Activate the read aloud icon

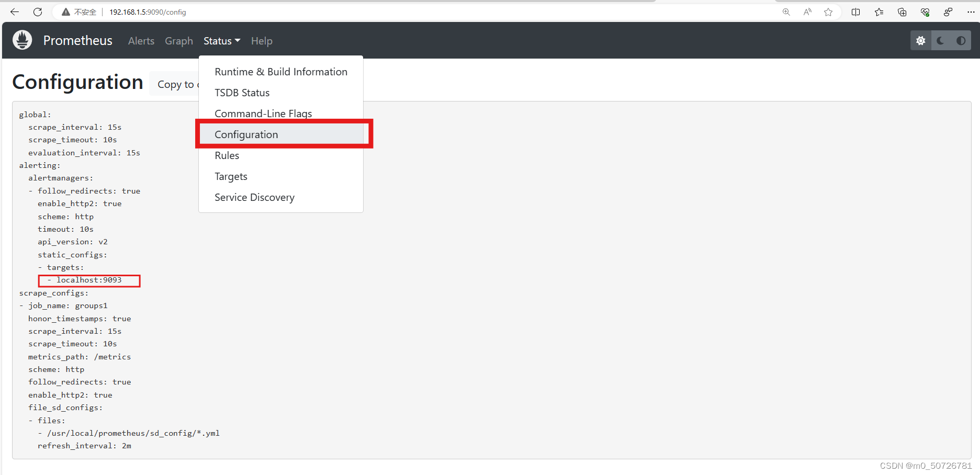[x=807, y=12]
